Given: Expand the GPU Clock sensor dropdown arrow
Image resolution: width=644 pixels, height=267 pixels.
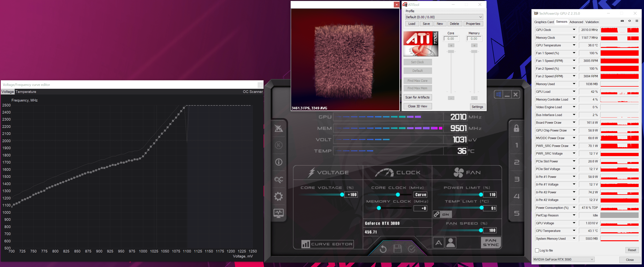Looking at the screenshot, I should point(574,30).
